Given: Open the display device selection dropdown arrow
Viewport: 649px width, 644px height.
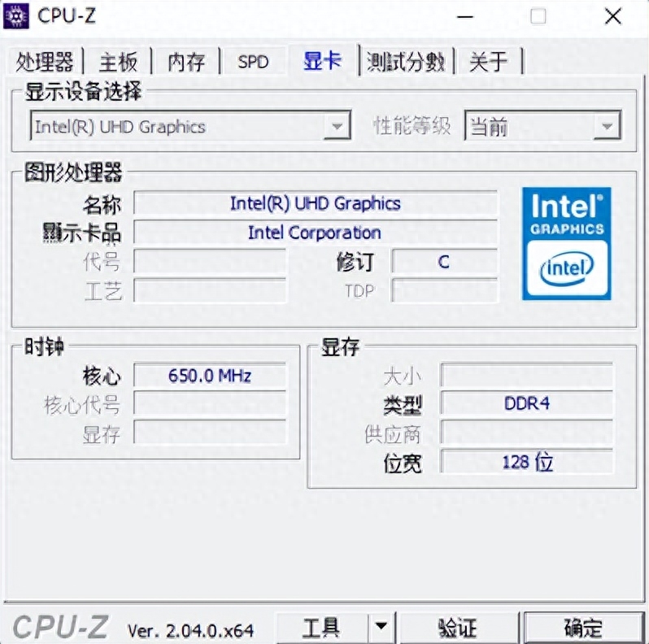Looking at the screenshot, I should [x=337, y=126].
